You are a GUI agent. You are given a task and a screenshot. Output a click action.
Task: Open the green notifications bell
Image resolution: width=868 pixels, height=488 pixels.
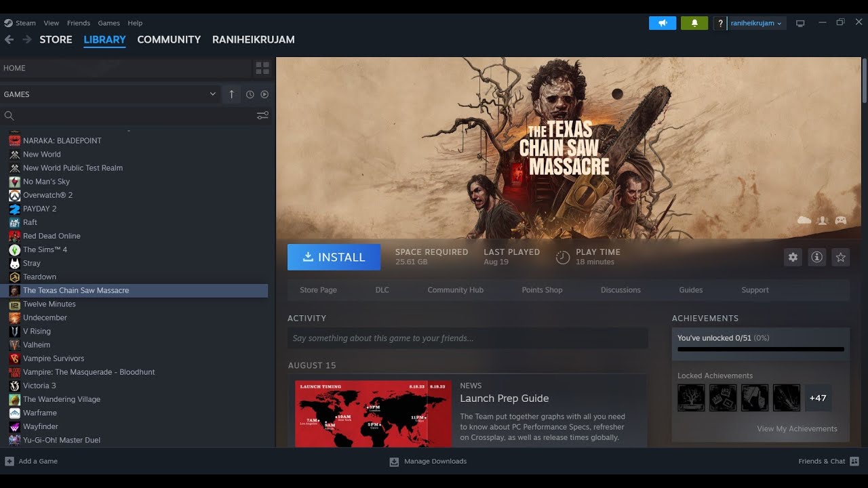click(x=694, y=23)
